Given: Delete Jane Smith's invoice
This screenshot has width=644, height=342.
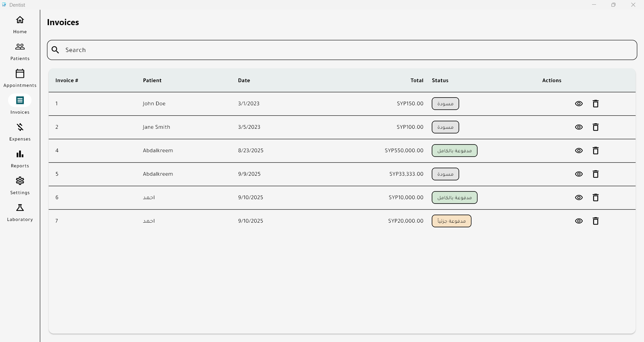Looking at the screenshot, I should (x=595, y=127).
